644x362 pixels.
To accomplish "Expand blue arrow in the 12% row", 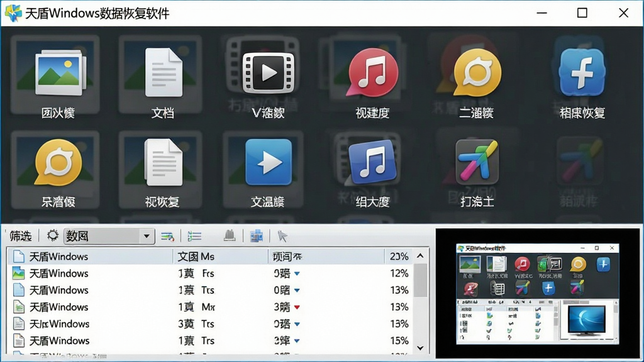I will click(x=297, y=273).
